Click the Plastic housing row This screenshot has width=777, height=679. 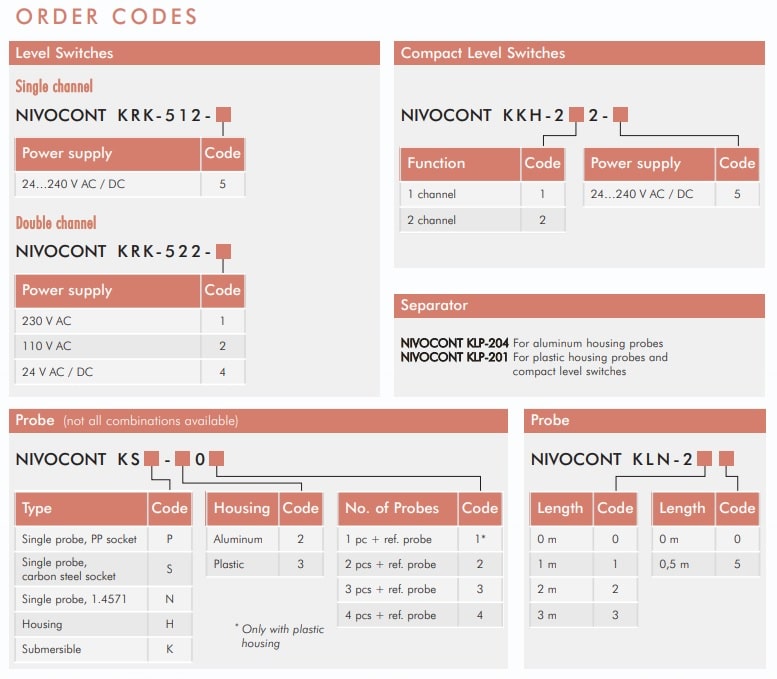265,564
